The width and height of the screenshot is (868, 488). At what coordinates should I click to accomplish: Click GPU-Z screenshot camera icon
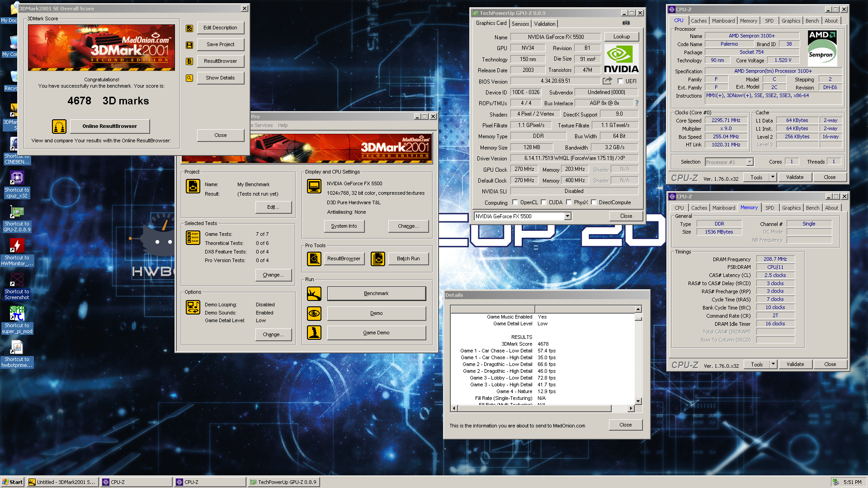(x=626, y=23)
